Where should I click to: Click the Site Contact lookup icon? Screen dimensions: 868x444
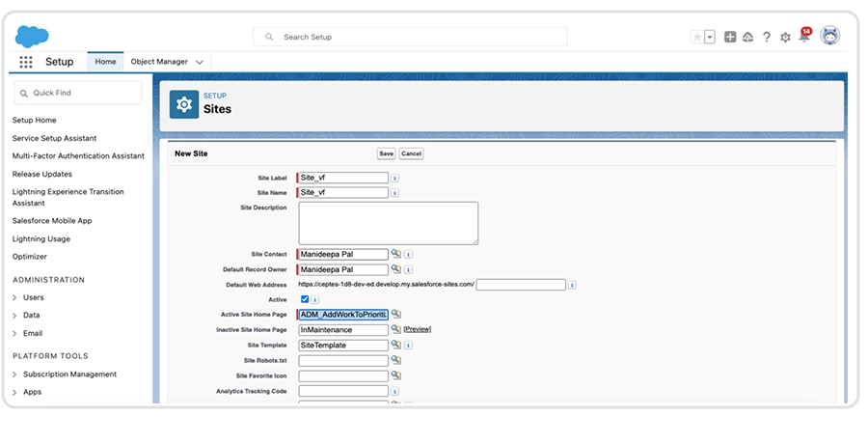pyautogui.click(x=395, y=254)
